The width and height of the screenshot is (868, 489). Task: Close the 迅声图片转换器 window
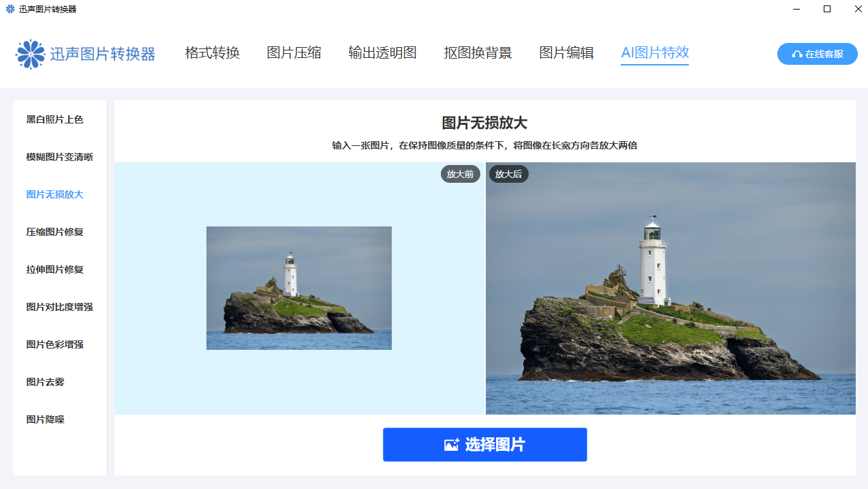click(x=858, y=9)
